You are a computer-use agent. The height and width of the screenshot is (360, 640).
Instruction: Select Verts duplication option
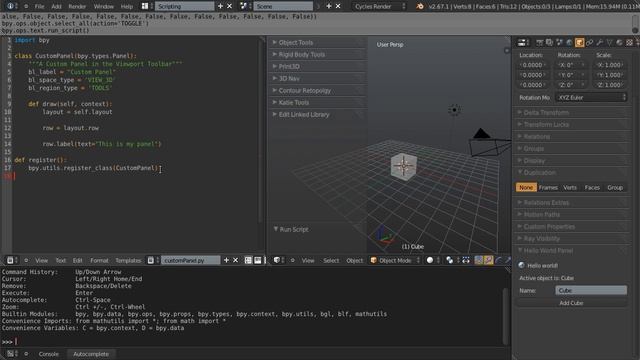570,188
